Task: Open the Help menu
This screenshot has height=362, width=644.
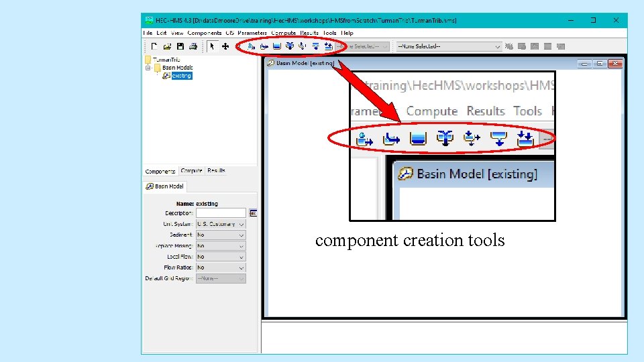Action: click(347, 33)
